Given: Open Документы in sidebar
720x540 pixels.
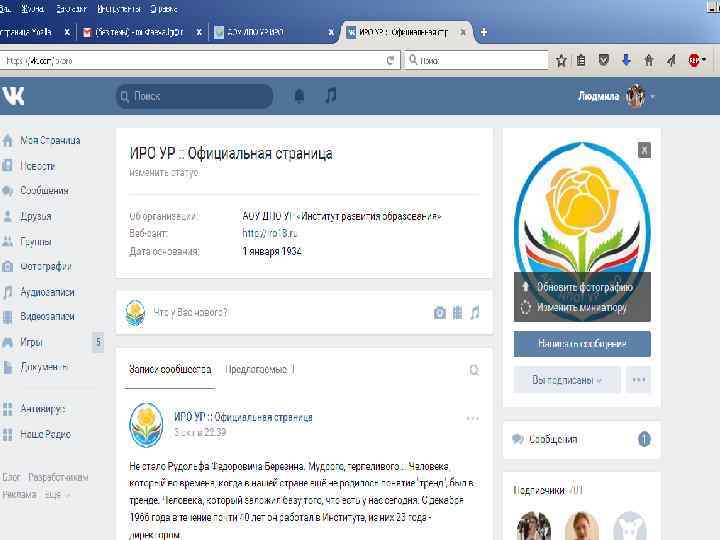Looking at the screenshot, I should coord(44,367).
